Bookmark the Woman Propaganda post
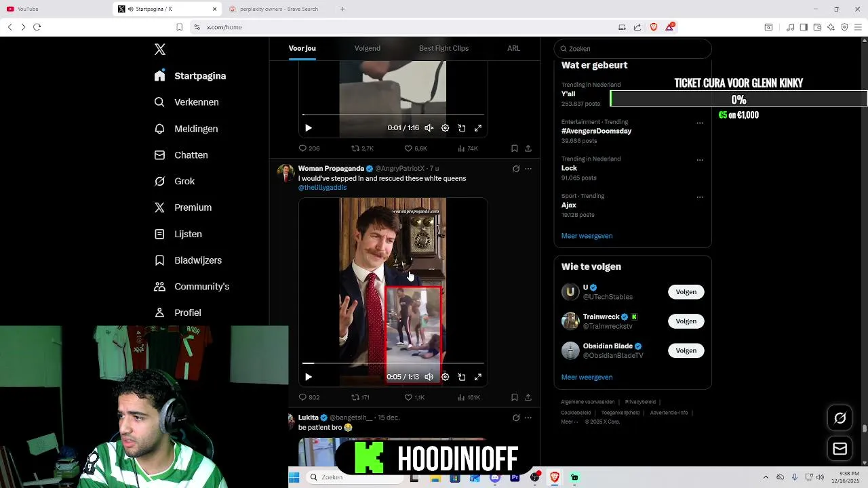Image resolution: width=868 pixels, height=488 pixels. pyautogui.click(x=515, y=397)
